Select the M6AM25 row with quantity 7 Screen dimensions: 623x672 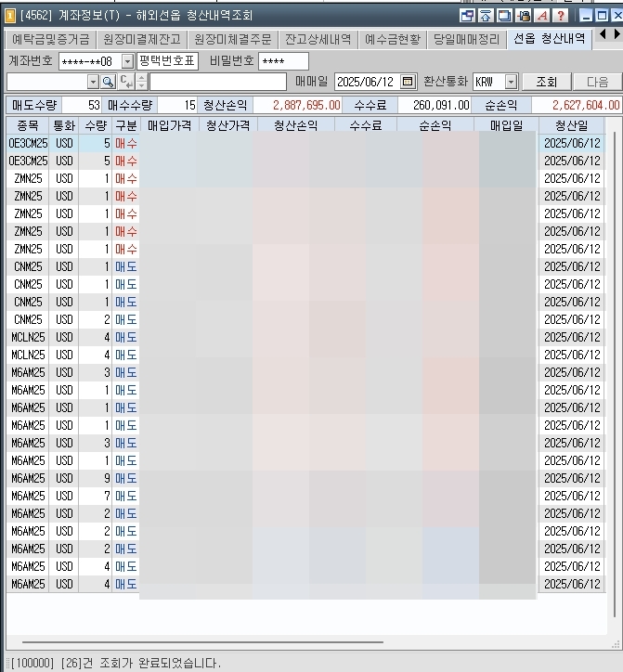[x=305, y=496]
